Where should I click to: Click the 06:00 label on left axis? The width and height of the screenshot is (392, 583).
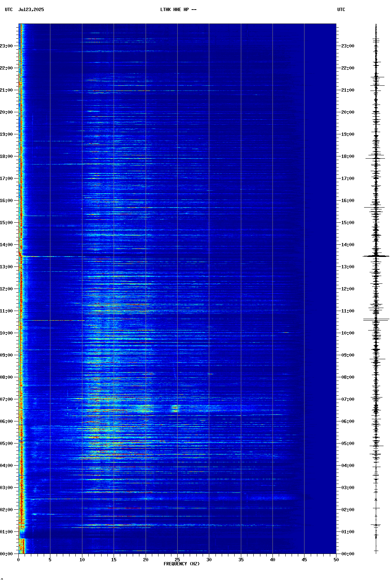6,421
